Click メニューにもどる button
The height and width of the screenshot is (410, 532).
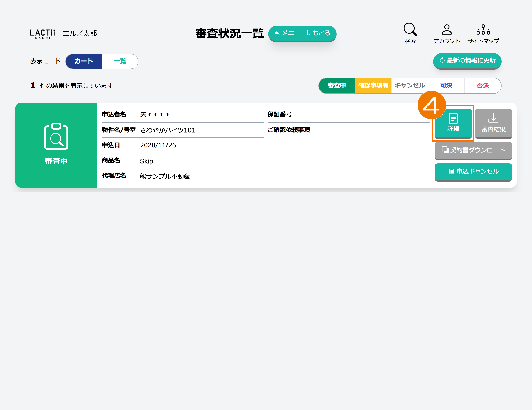[302, 33]
